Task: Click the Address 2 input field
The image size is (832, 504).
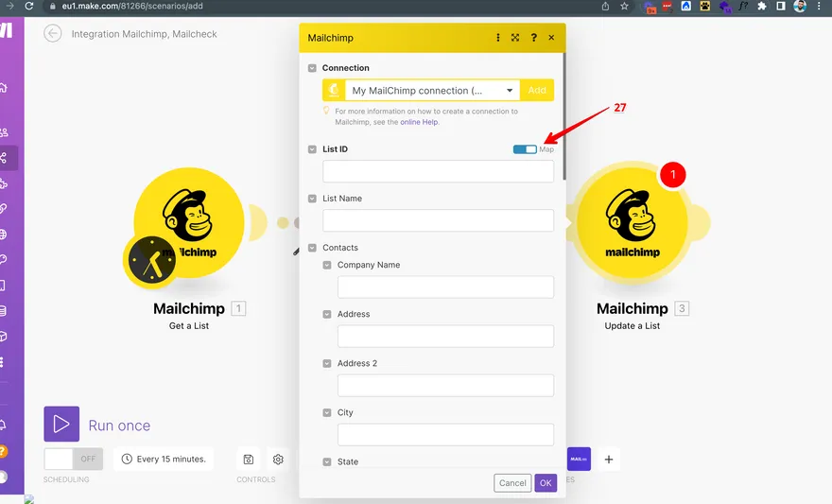Action: click(445, 386)
